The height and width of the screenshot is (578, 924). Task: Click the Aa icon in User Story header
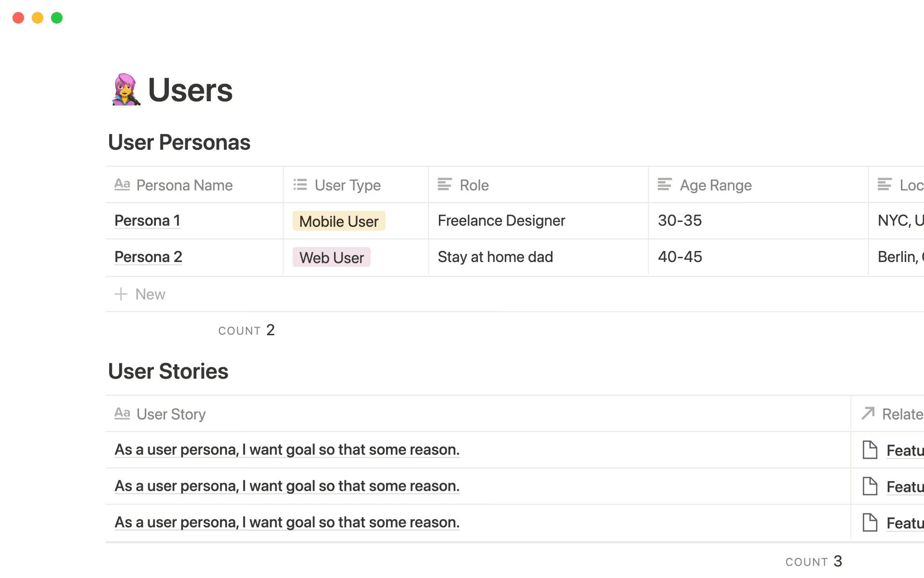pos(122,413)
